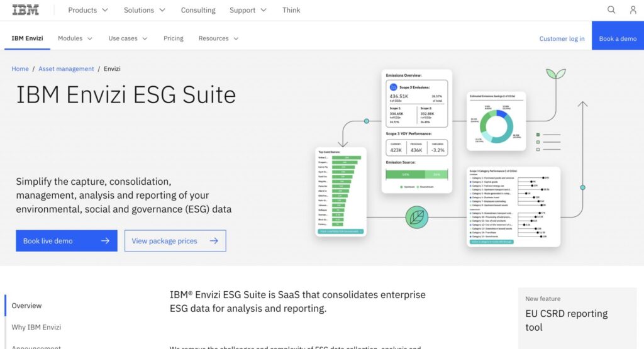644x349 pixels.
Task: Click the Scope 3 Category Performance card
Action: (513, 206)
